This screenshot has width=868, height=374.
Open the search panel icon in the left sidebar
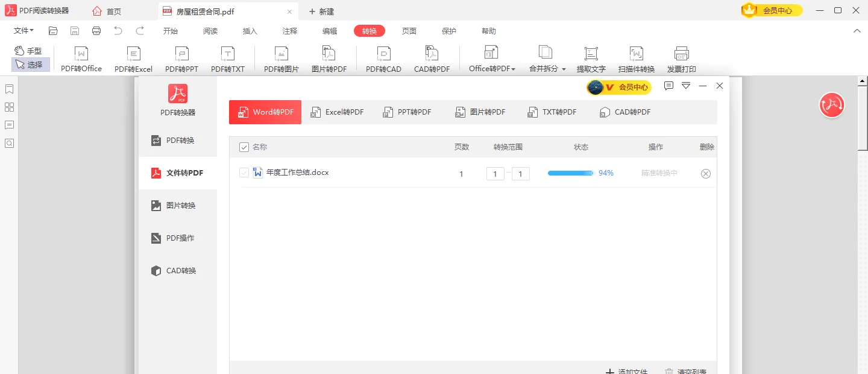[x=9, y=143]
